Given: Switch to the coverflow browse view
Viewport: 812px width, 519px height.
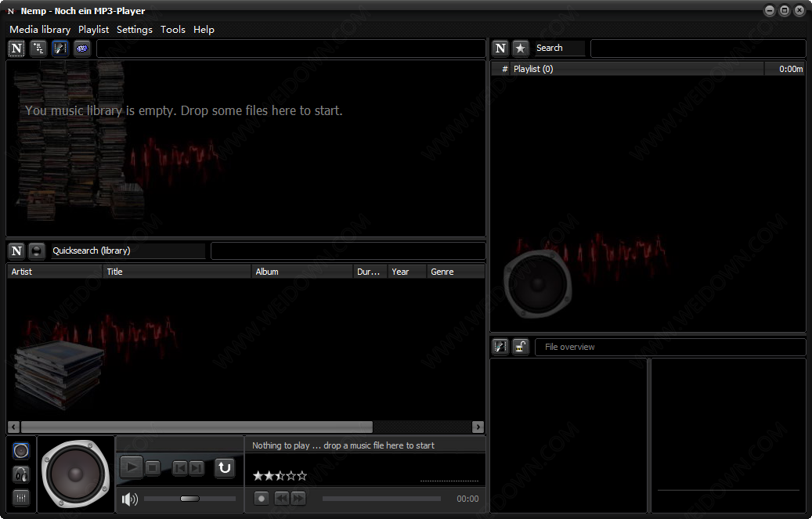Looking at the screenshot, I should [x=60, y=49].
